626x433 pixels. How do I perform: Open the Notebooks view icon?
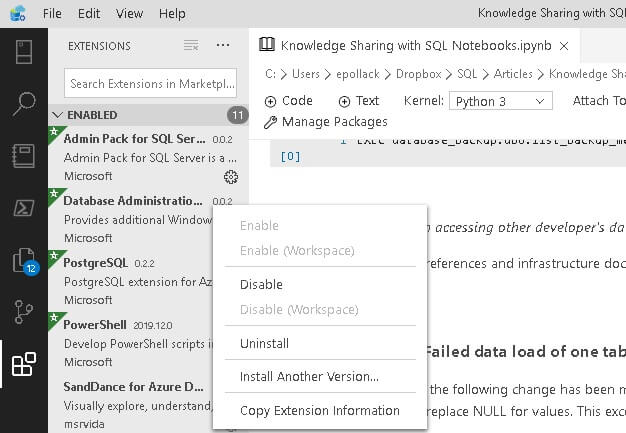point(23,156)
